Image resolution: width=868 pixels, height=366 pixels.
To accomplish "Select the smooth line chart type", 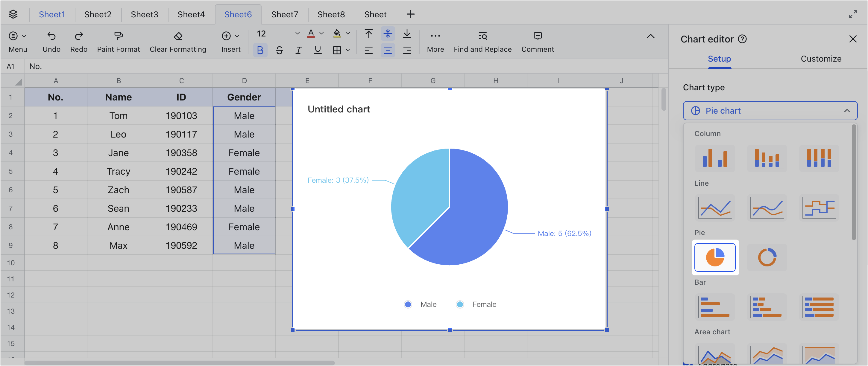I will pyautogui.click(x=767, y=208).
